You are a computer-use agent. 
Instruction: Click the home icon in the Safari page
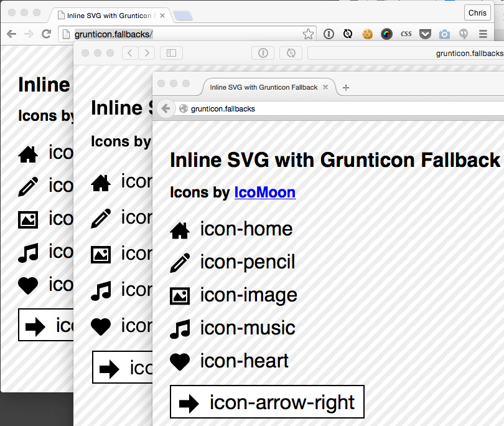pos(101,182)
